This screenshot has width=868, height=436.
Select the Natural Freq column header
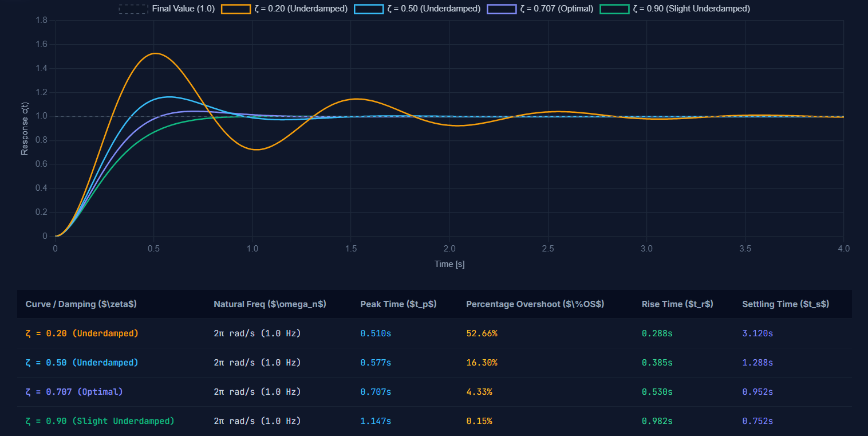270,304
